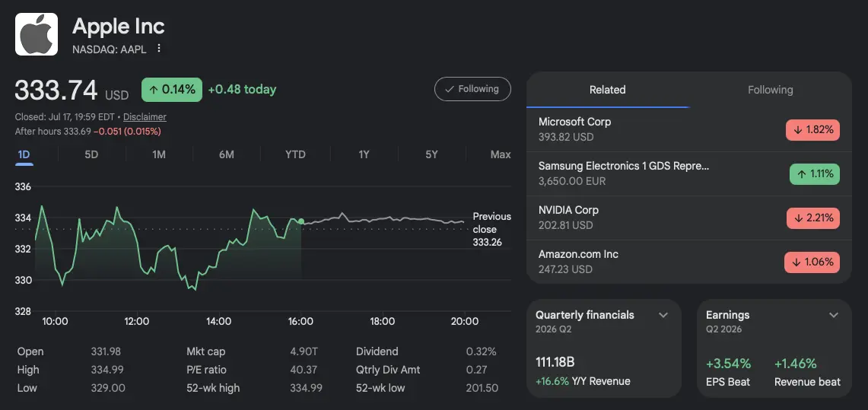The width and height of the screenshot is (868, 410).
Task: Open the Microsoft Corp related stock
Action: [689, 129]
